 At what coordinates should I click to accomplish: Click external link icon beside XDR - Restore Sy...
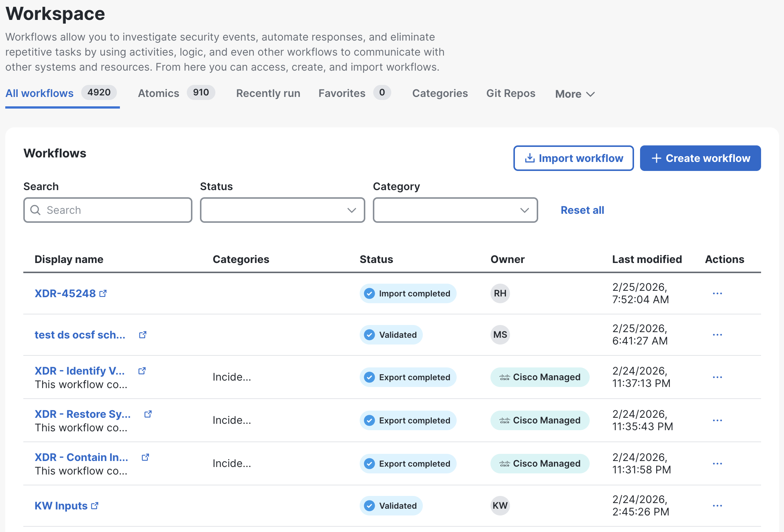click(148, 414)
